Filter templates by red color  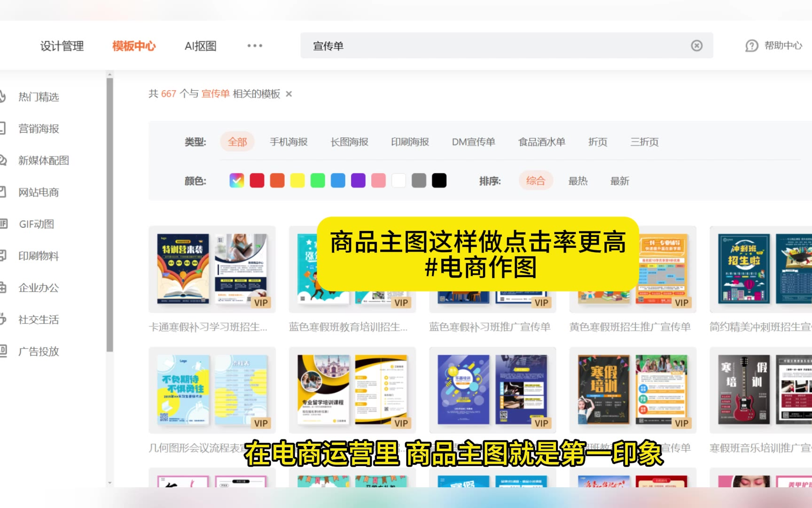click(x=257, y=181)
